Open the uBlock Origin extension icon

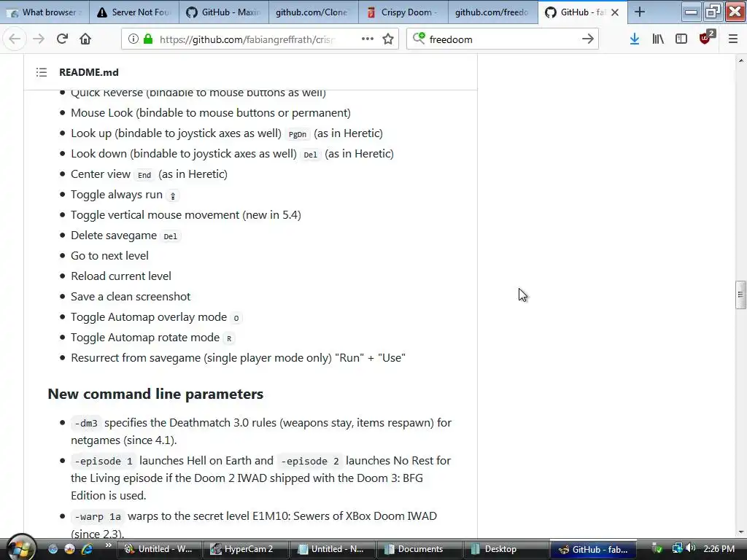706,37
